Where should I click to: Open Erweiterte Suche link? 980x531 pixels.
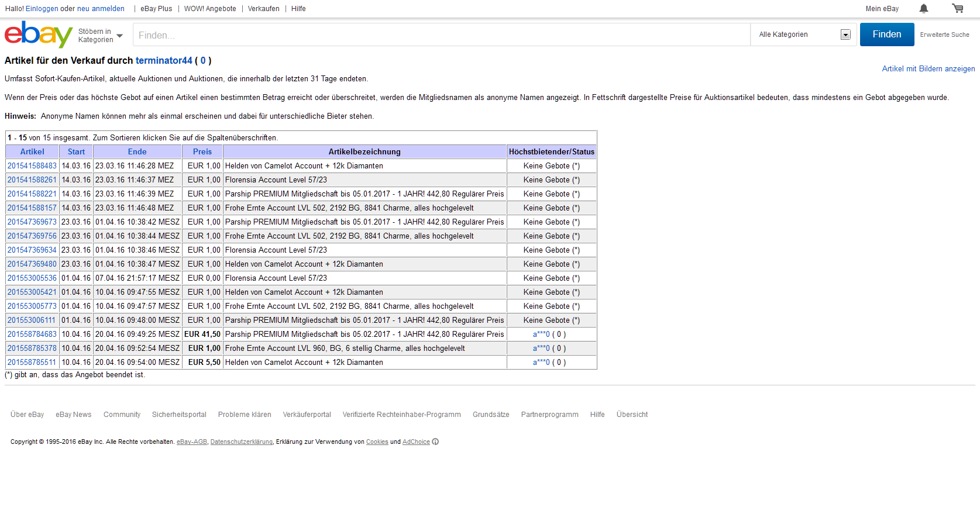[944, 35]
